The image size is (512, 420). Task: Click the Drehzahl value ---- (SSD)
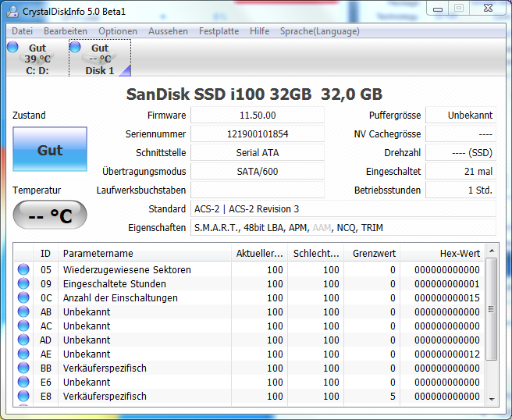click(460, 152)
